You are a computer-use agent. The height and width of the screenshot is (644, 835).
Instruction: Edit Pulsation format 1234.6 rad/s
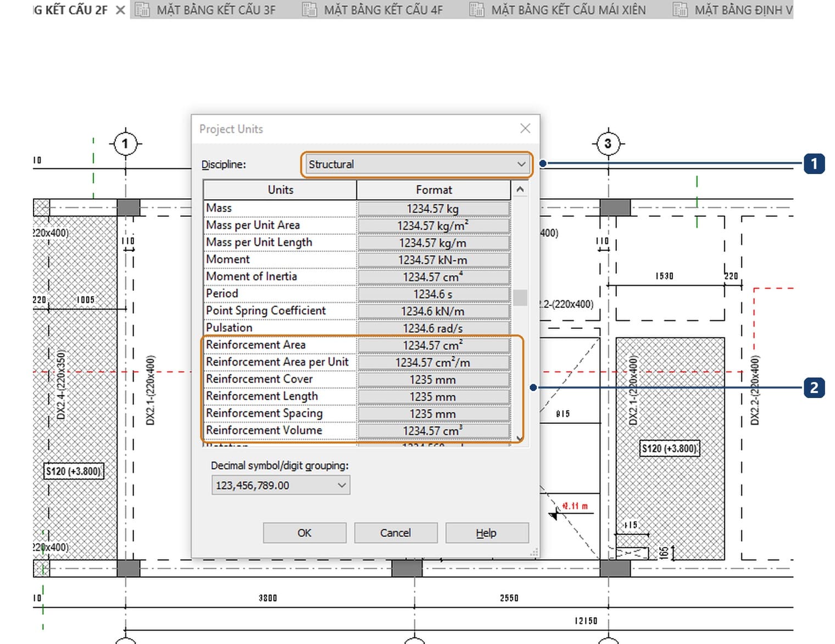coord(433,328)
